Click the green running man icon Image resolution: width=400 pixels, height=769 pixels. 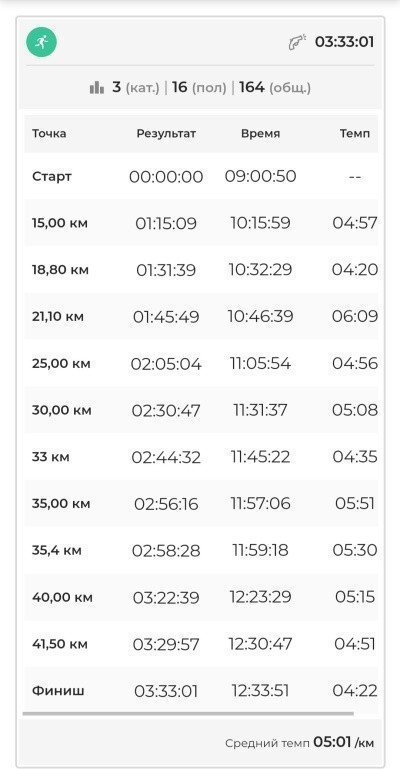(42, 42)
